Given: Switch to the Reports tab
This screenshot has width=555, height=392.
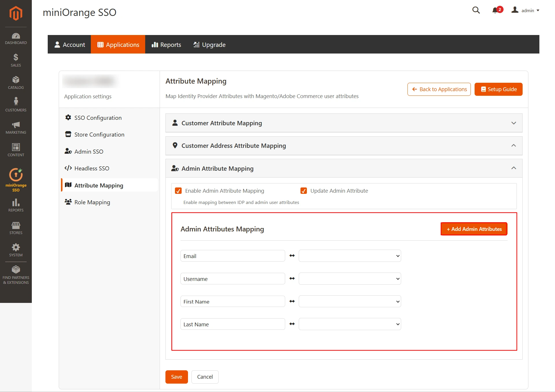Looking at the screenshot, I should [x=166, y=45].
